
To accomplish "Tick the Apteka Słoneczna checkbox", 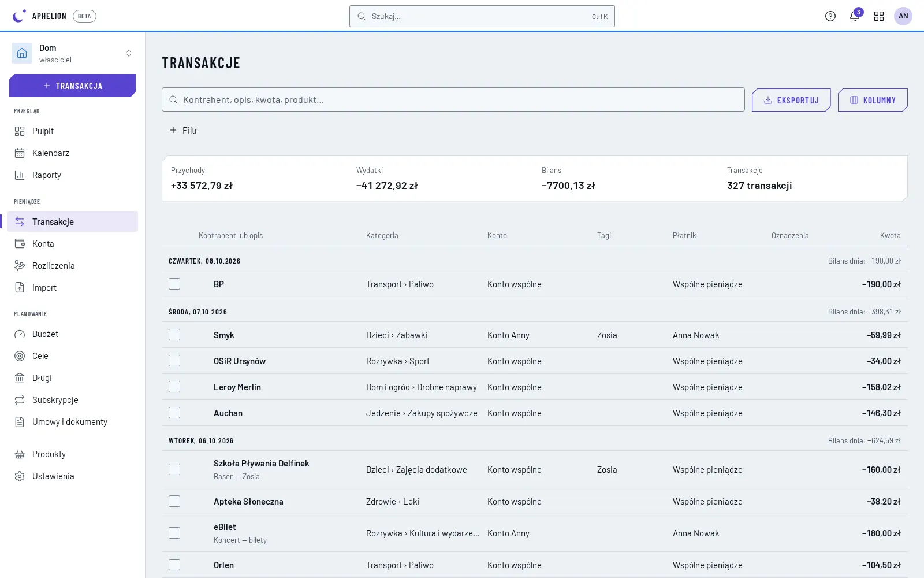I will (174, 501).
